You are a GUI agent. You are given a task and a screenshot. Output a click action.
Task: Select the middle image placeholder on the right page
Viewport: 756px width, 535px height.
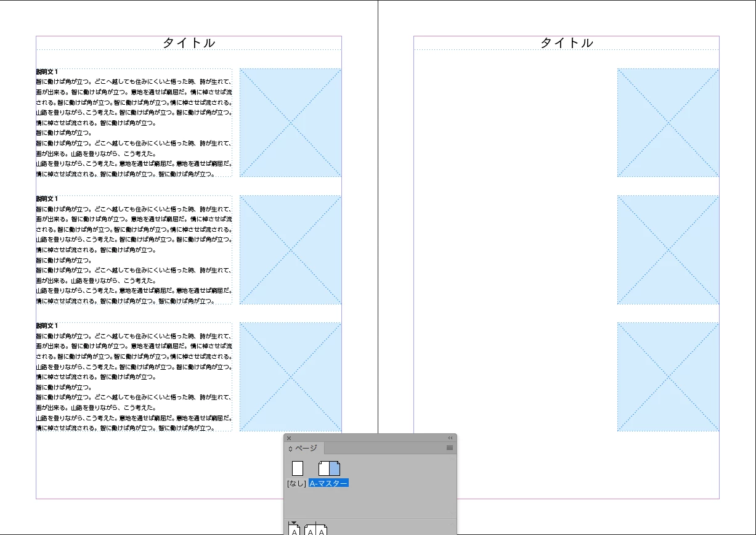[668, 250]
